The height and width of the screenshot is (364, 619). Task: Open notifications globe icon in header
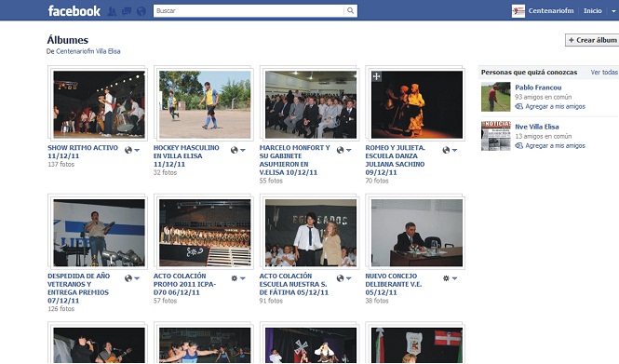click(x=141, y=11)
